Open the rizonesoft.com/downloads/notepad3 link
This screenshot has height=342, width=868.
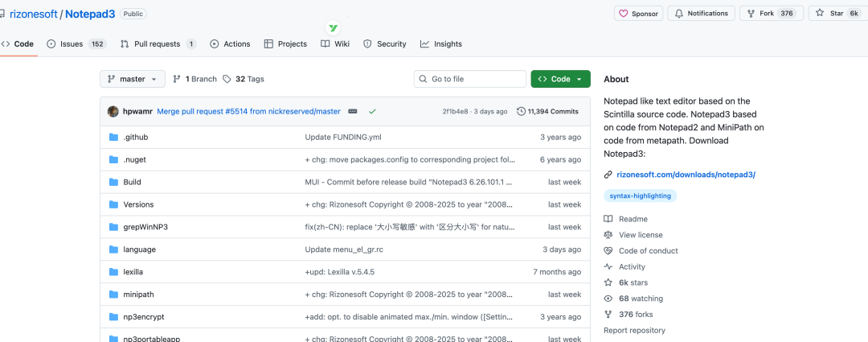[x=686, y=175]
